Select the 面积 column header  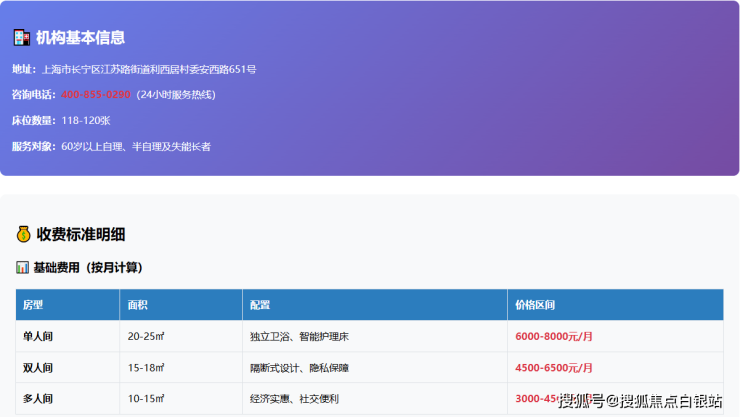[138, 305]
